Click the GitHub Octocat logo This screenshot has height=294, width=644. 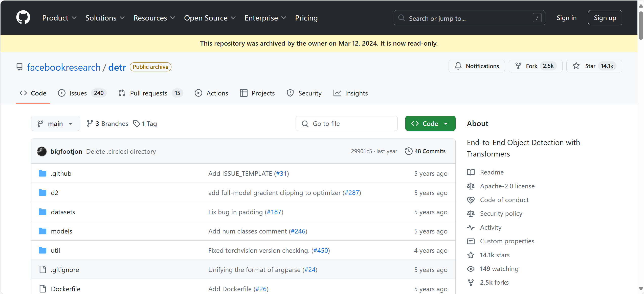coord(23,17)
